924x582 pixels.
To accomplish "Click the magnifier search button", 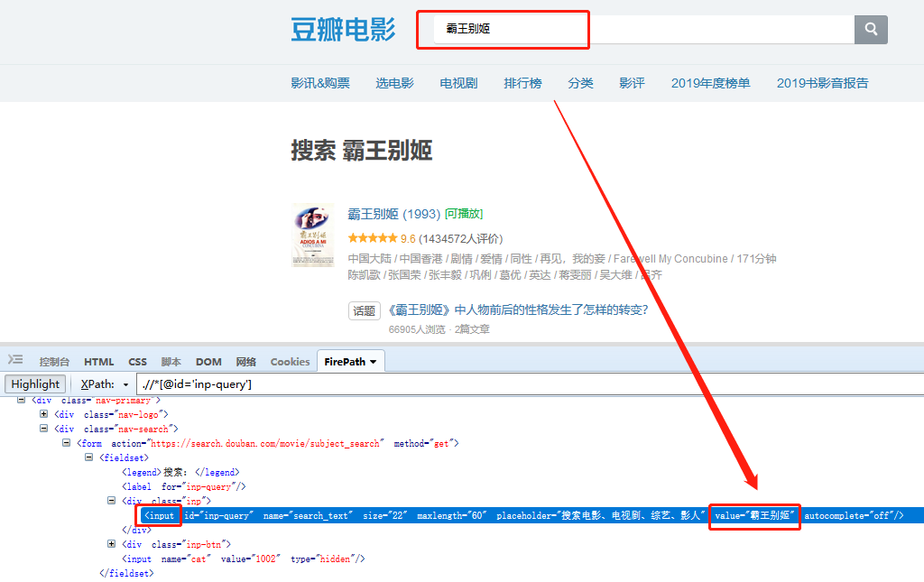I will 871,30.
